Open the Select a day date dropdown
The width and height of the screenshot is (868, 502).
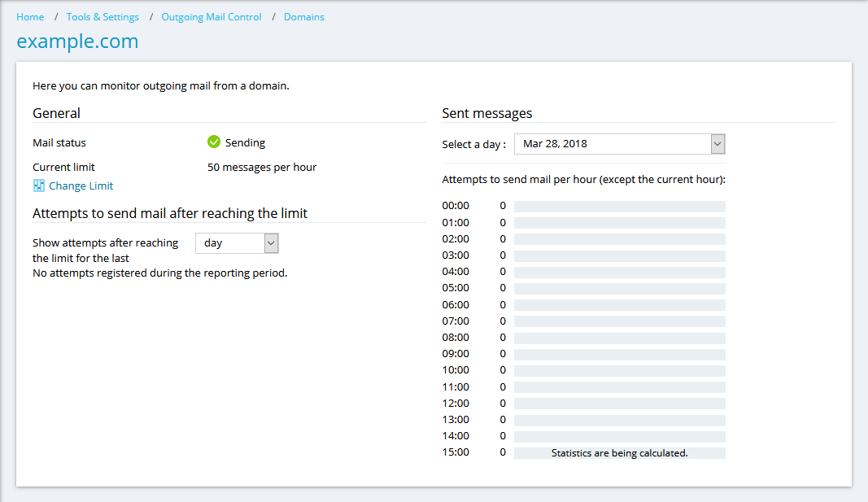[619, 144]
